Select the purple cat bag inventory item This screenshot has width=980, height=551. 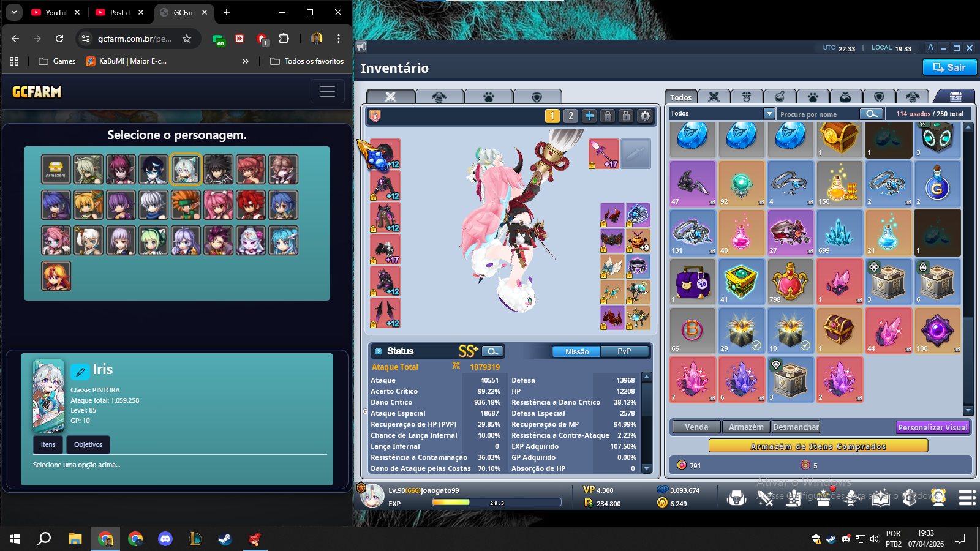click(x=692, y=282)
